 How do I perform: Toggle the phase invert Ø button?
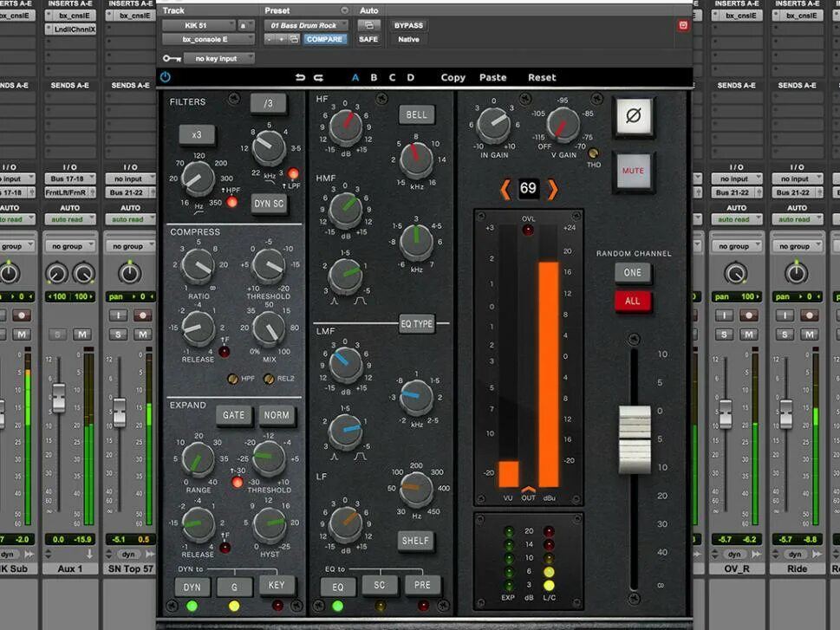634,116
